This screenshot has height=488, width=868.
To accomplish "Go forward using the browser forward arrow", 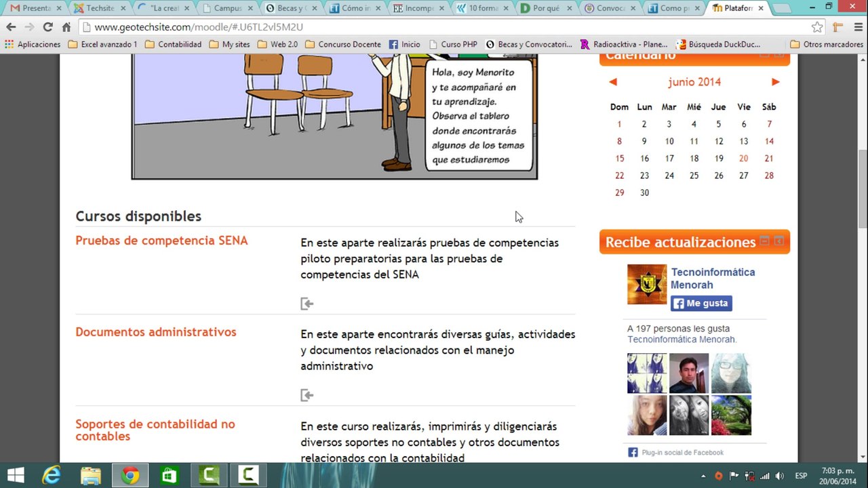I will click(x=29, y=27).
